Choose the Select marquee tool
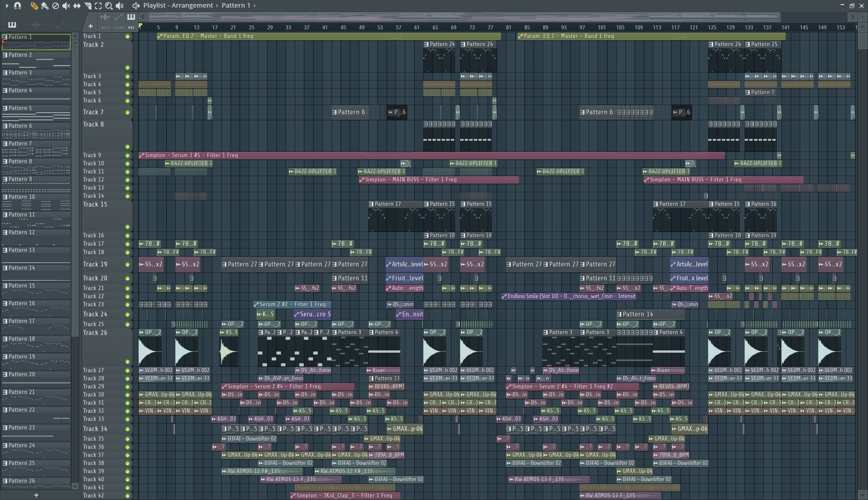Viewport: 868px width, 500px height. (98, 6)
